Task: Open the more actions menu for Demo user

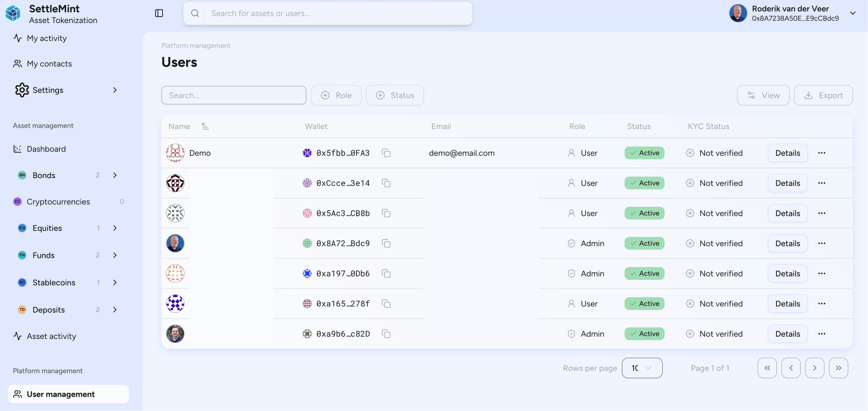Action: pos(822,153)
